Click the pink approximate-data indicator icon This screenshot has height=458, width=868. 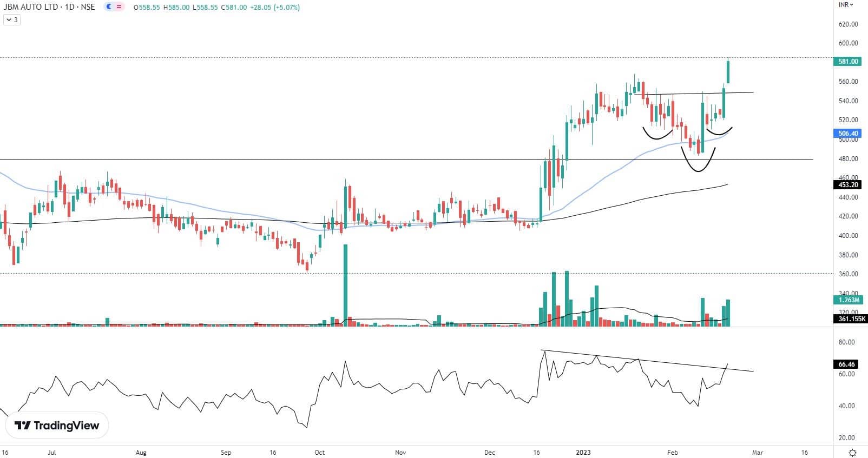coord(119,7)
